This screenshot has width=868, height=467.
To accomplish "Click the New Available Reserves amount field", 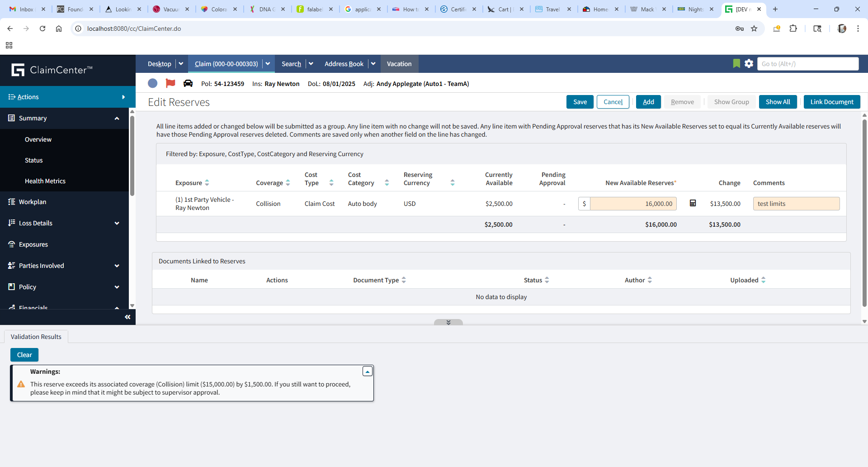I will 633,204.
